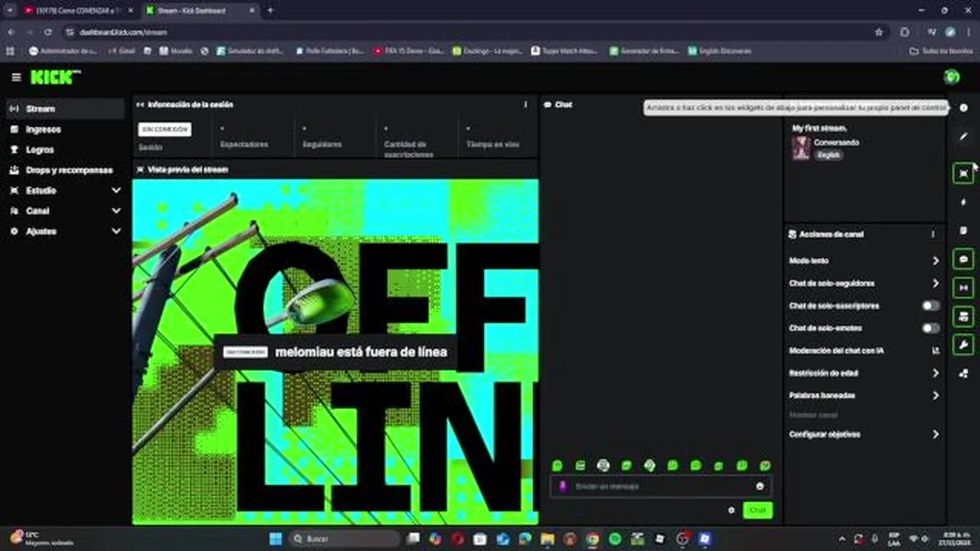Click the Windows taskbar search box
980x551 pixels.
(345, 539)
